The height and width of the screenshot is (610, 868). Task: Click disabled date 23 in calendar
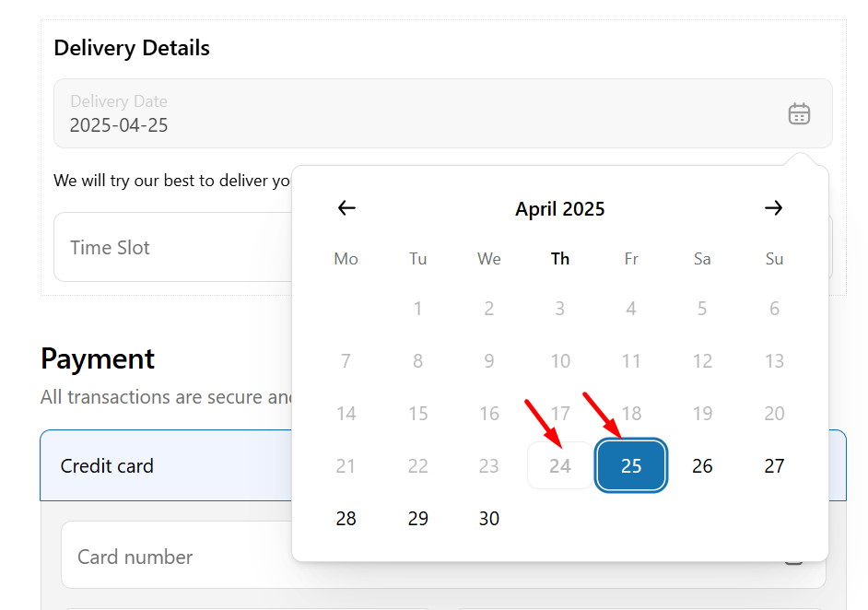point(488,465)
